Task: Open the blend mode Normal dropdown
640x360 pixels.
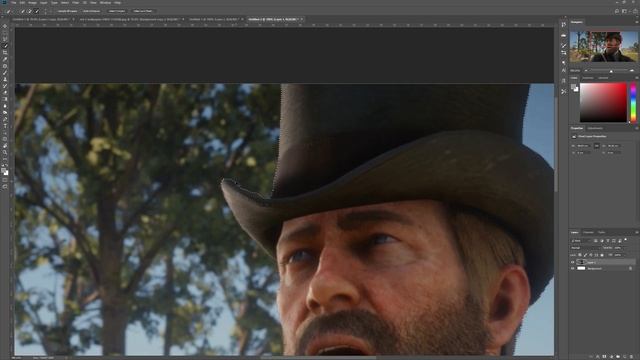Action: click(585, 248)
